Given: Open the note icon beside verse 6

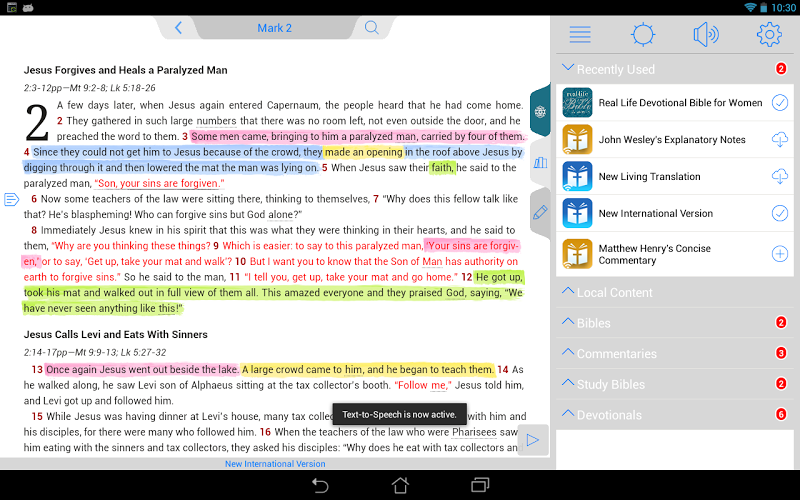Looking at the screenshot, I should tap(11, 199).
